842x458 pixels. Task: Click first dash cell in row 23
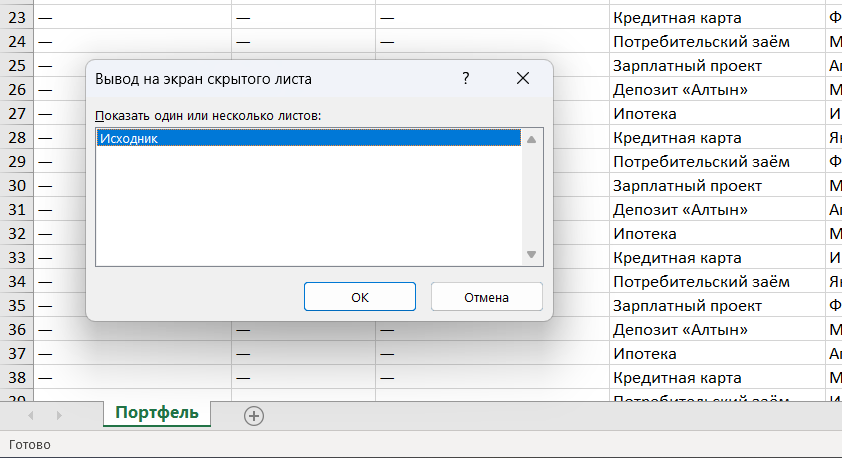pyautogui.click(x=133, y=18)
